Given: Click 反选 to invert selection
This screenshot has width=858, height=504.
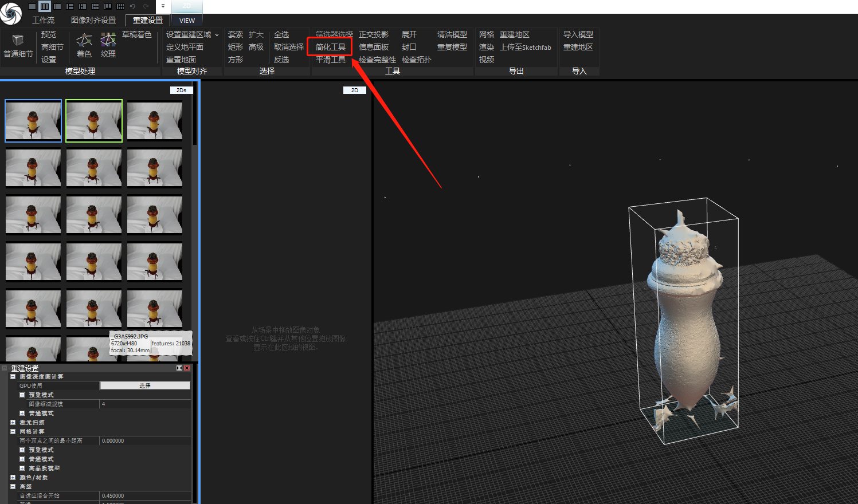Looking at the screenshot, I should [x=281, y=60].
